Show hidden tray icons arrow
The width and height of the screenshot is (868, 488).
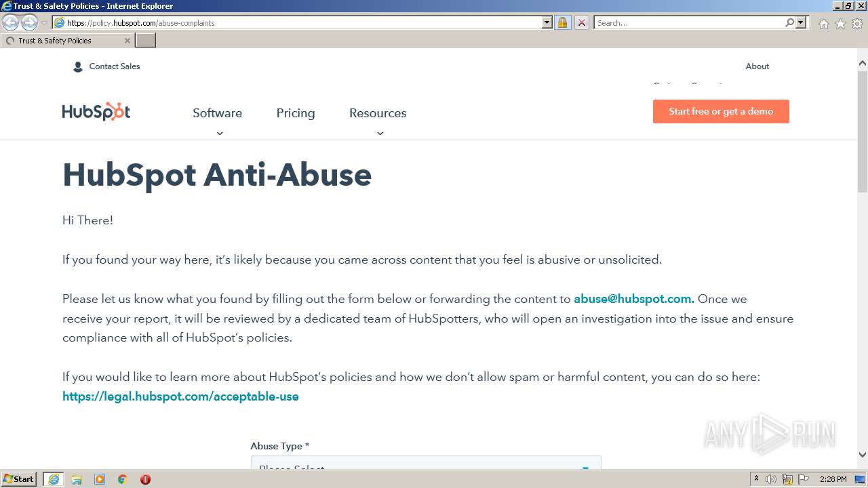(756, 479)
